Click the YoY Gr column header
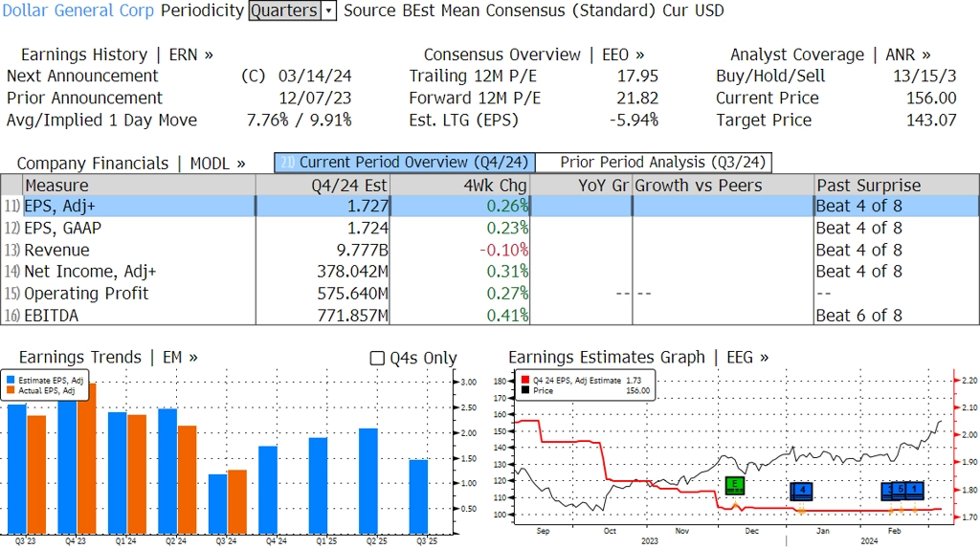 tap(581, 186)
